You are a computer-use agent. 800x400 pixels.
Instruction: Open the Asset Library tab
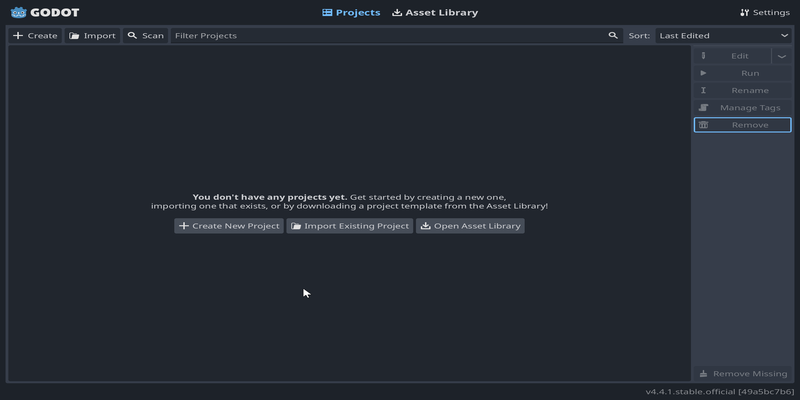pos(435,13)
